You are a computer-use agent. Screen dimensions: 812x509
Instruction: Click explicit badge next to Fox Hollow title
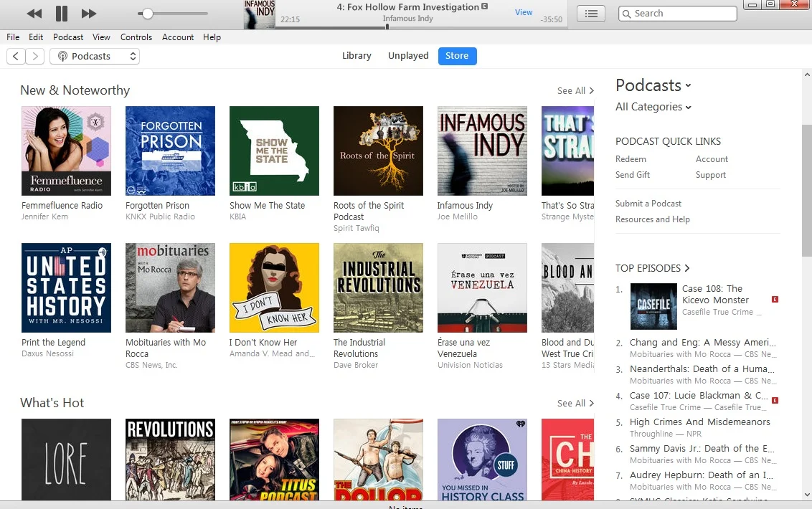pos(485,6)
